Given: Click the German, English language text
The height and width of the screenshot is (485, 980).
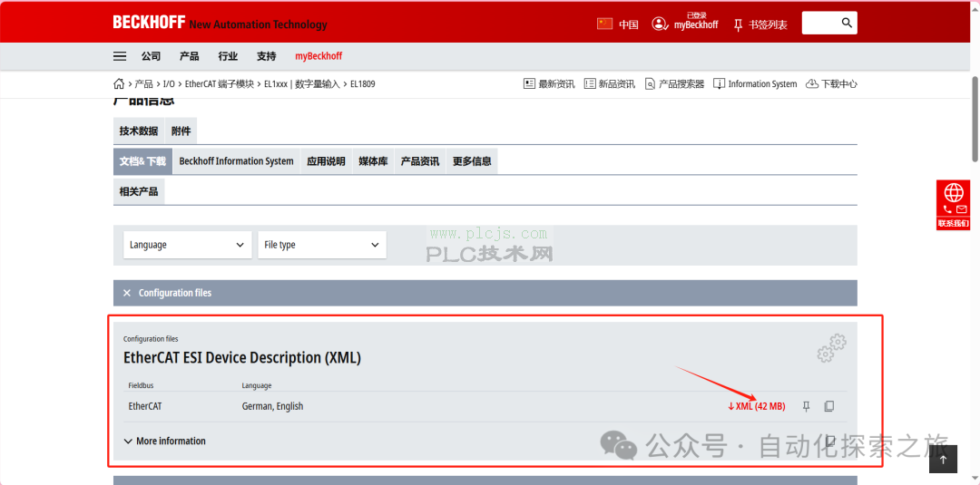Looking at the screenshot, I should 272,406.
